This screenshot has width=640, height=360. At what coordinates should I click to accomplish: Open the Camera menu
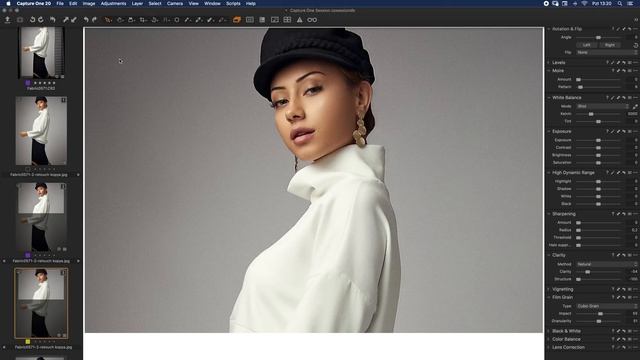(175, 3)
